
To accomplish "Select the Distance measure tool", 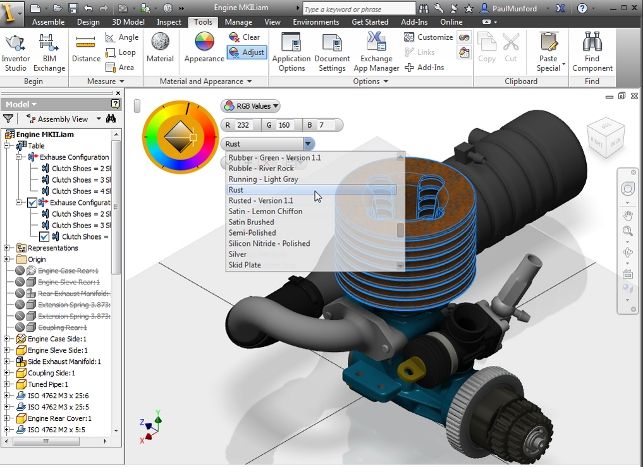I will pos(85,51).
